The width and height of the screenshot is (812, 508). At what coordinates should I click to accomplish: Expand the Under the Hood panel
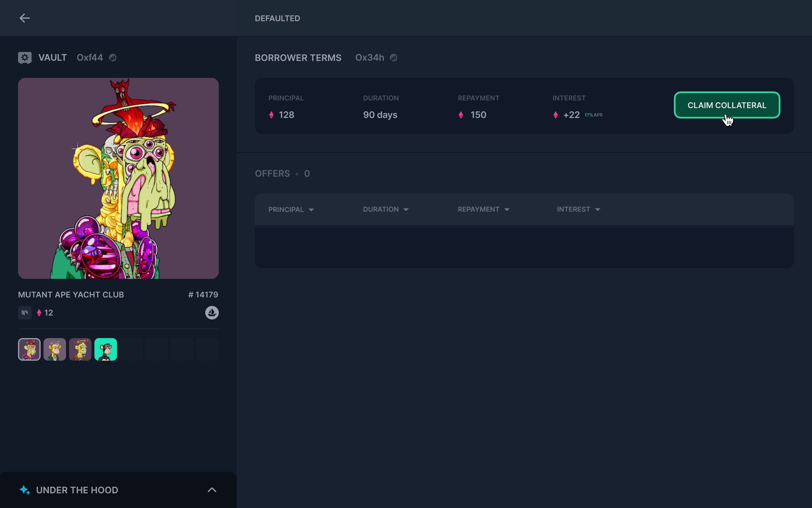(x=212, y=490)
